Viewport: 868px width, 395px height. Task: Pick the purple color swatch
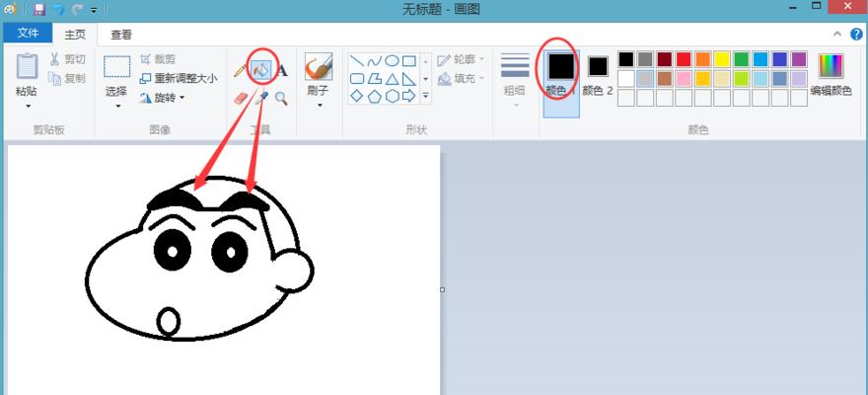(x=799, y=59)
